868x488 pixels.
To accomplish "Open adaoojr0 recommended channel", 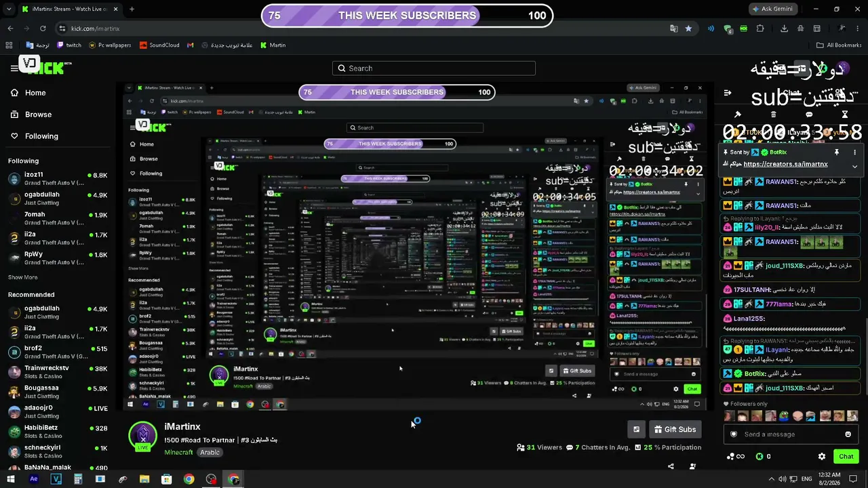I will point(58,411).
